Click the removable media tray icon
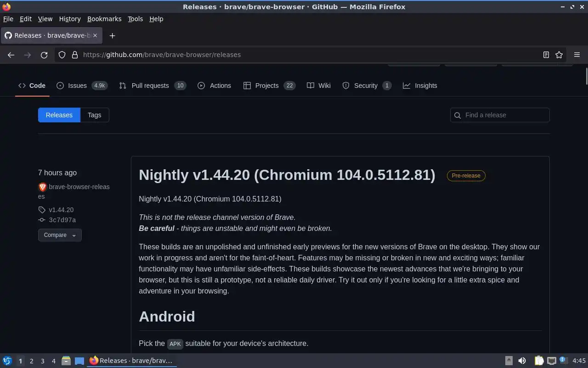Image resolution: width=588 pixels, height=368 pixels. 509,361
